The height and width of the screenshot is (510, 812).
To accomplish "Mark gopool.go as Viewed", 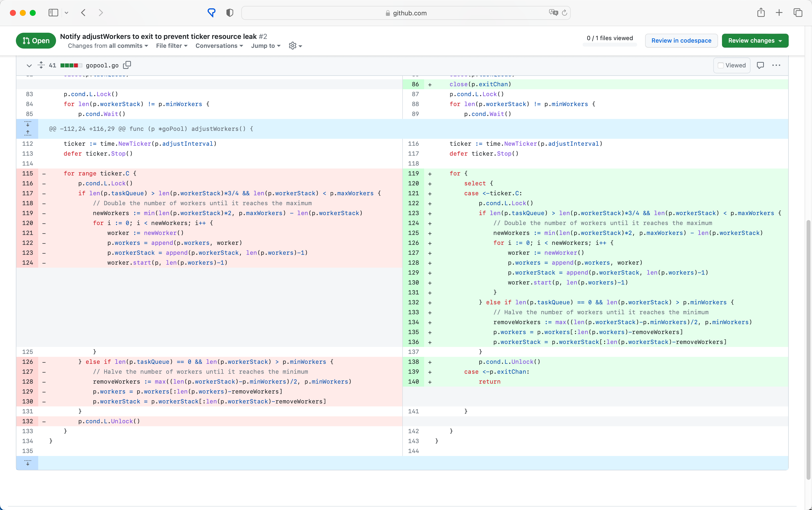I will (731, 65).
